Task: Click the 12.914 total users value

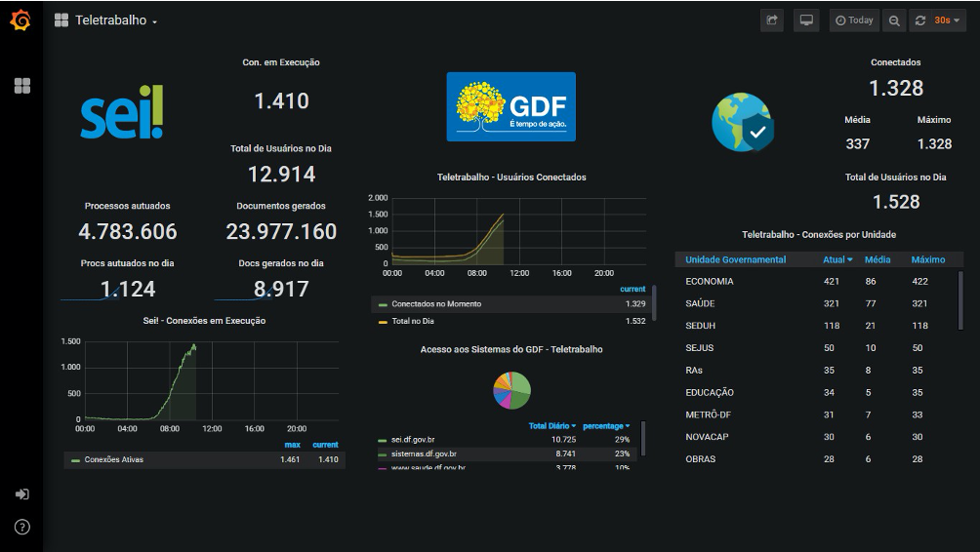Action: coord(281,175)
